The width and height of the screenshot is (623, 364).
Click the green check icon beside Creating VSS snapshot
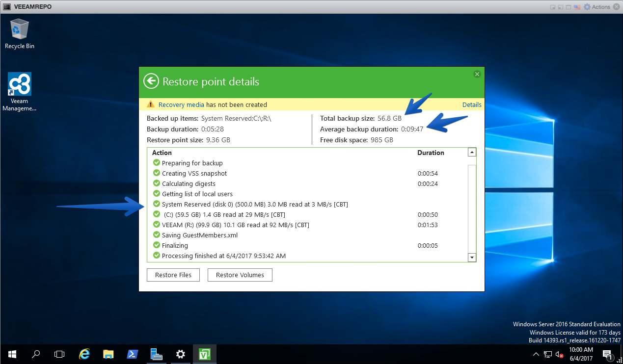coord(157,173)
